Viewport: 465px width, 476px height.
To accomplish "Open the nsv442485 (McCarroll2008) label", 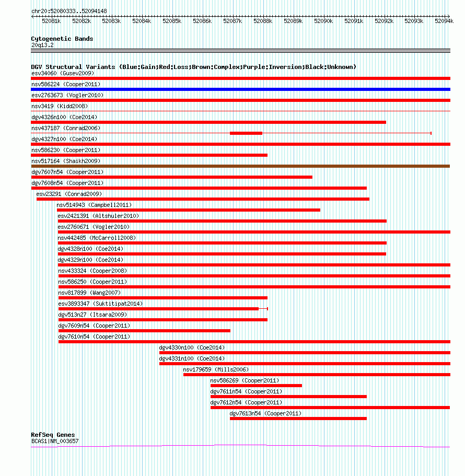I will 97,238.
